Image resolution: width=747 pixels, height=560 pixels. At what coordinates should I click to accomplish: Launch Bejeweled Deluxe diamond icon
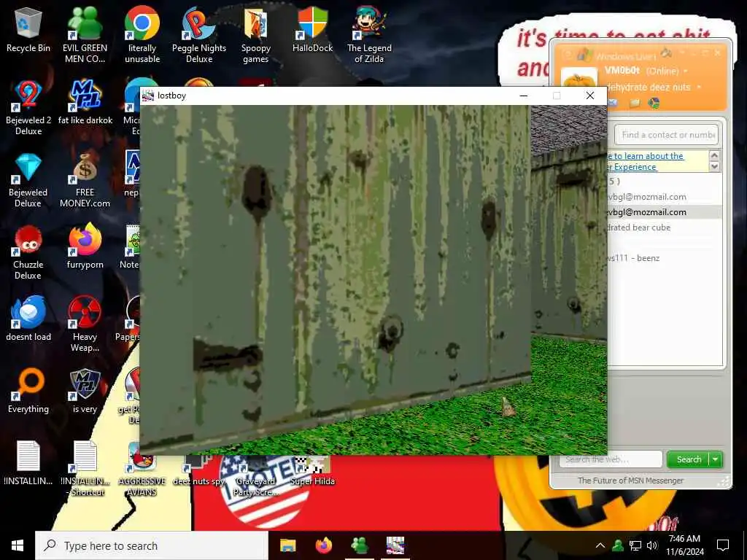pos(28,179)
